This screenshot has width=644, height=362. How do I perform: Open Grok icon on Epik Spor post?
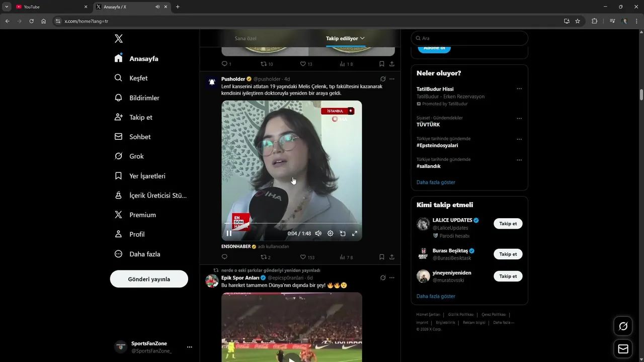click(383, 278)
